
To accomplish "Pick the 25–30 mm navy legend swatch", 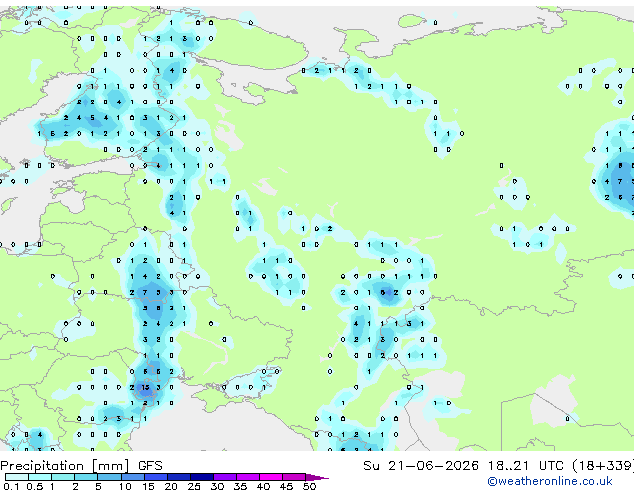I will click(x=201, y=477).
